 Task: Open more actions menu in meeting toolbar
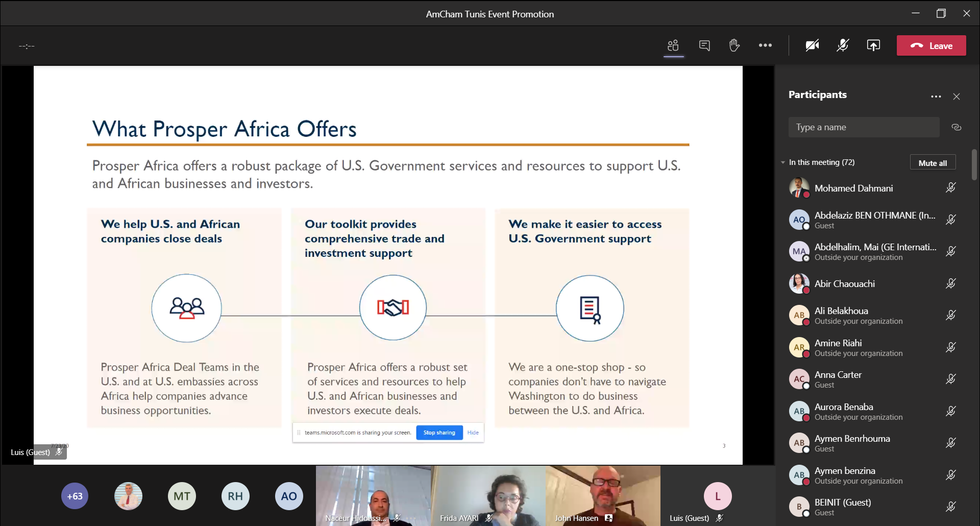tap(765, 45)
